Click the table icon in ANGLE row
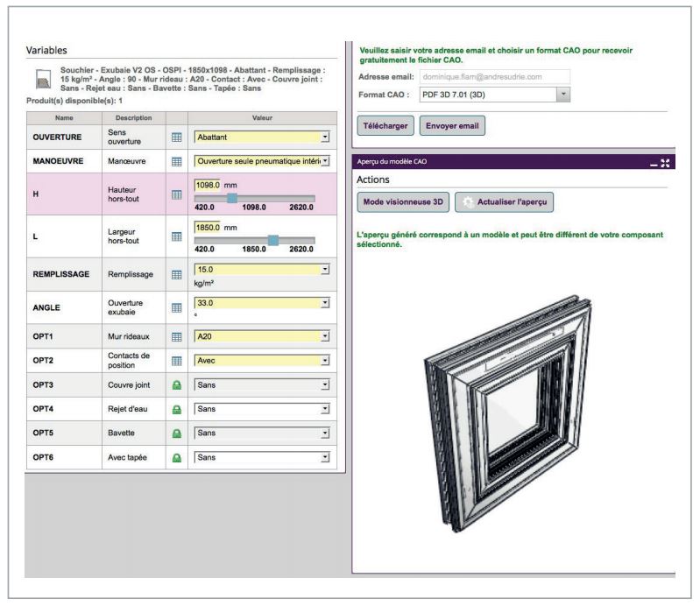Screen dimensions: 700x606 point(177,308)
